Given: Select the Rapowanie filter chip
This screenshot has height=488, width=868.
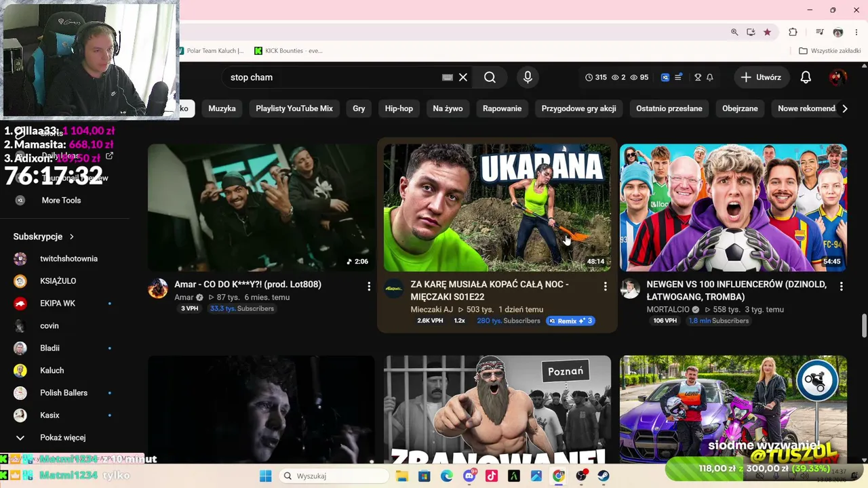Looking at the screenshot, I should click(x=502, y=108).
